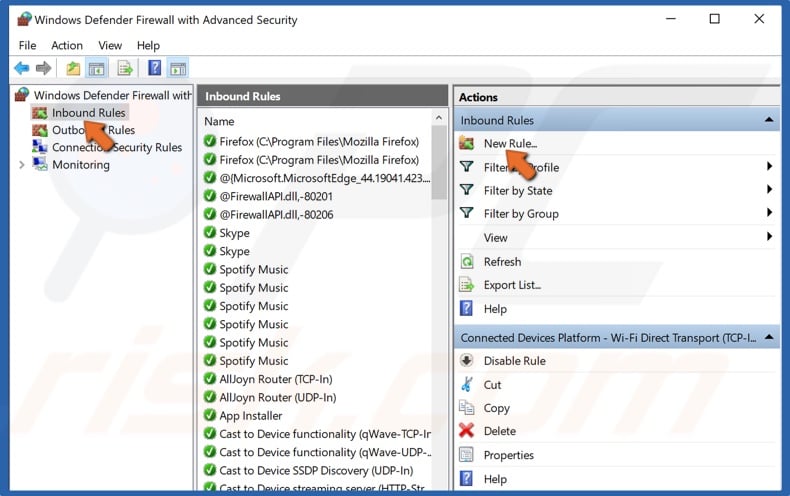Select Cast to Device SSDP Discovery (UDP-In) rule
The width and height of the screenshot is (790, 496).
tap(317, 470)
